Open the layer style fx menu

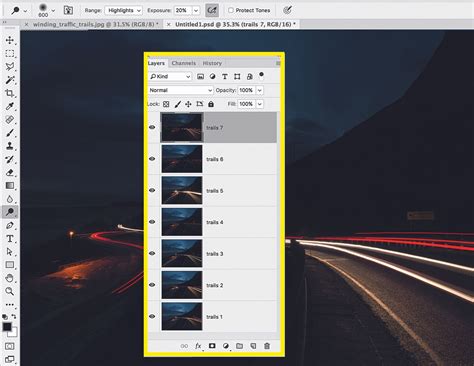(198, 346)
